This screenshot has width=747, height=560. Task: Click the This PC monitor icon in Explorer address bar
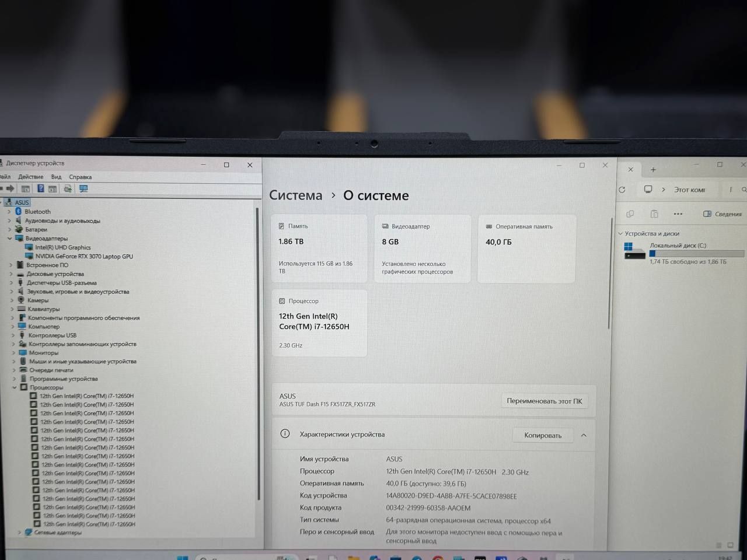coord(648,190)
